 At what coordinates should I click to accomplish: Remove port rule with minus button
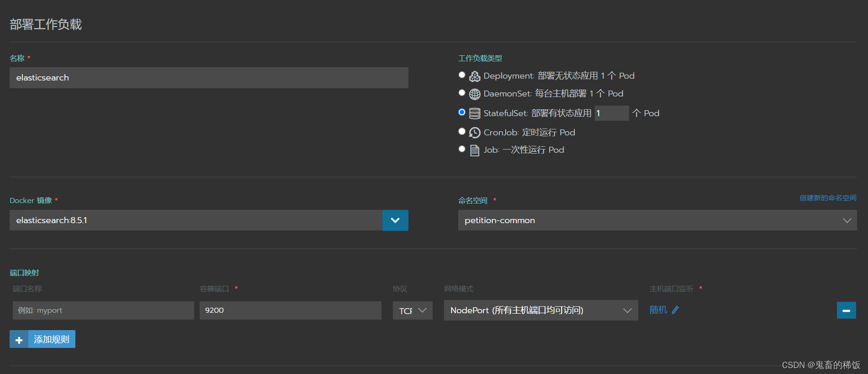click(846, 310)
